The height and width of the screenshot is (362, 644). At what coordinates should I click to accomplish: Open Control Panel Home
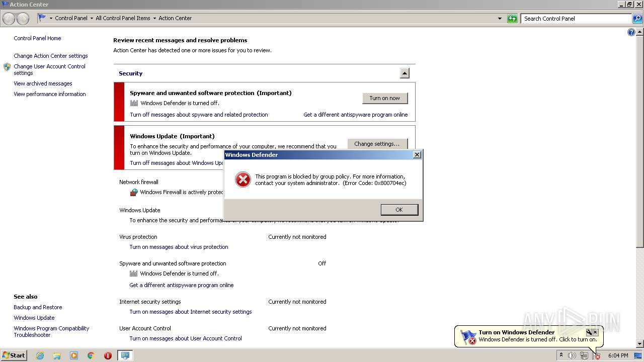point(37,38)
